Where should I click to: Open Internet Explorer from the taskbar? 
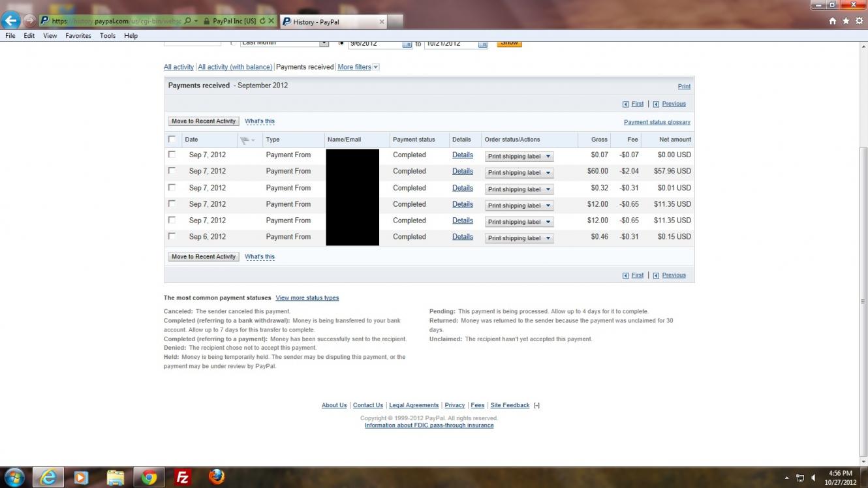48,477
